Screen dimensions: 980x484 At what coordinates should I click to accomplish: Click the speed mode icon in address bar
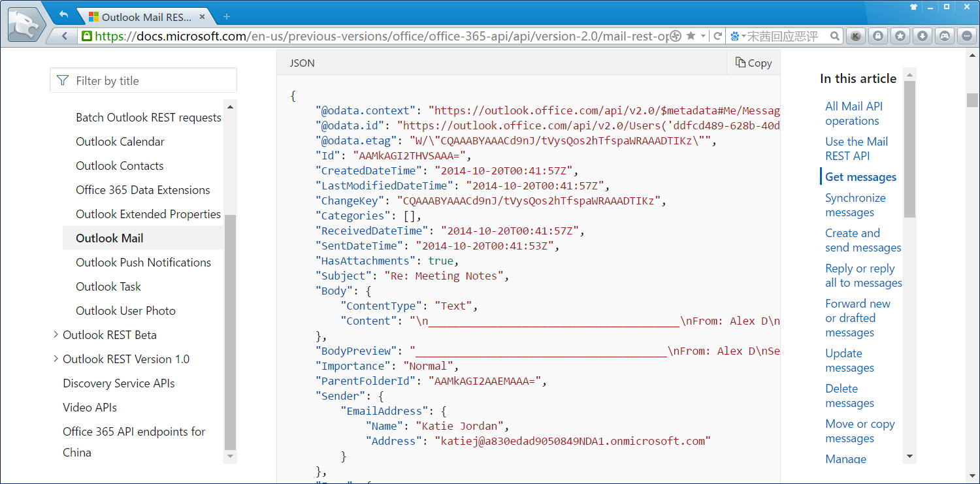click(x=676, y=36)
